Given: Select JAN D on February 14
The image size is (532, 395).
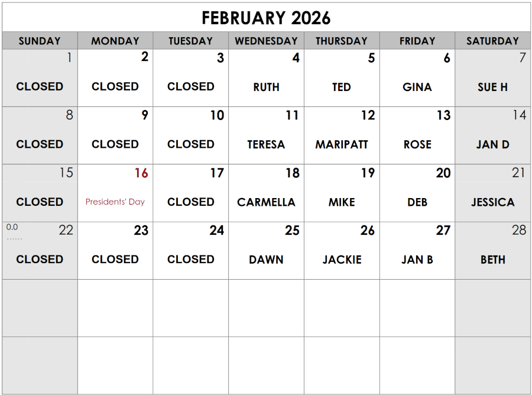Looking at the screenshot, I should click(x=492, y=144).
